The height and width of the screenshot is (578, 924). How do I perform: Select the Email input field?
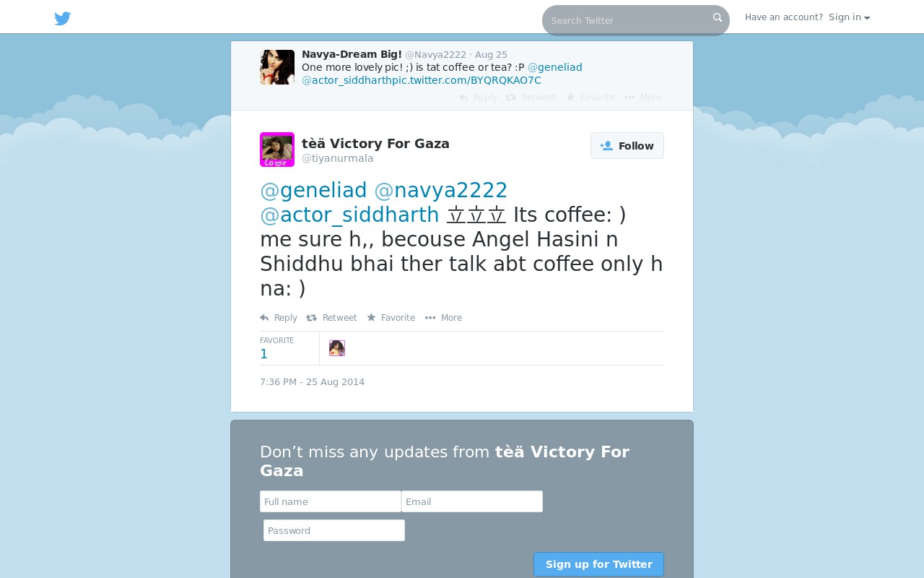472,501
